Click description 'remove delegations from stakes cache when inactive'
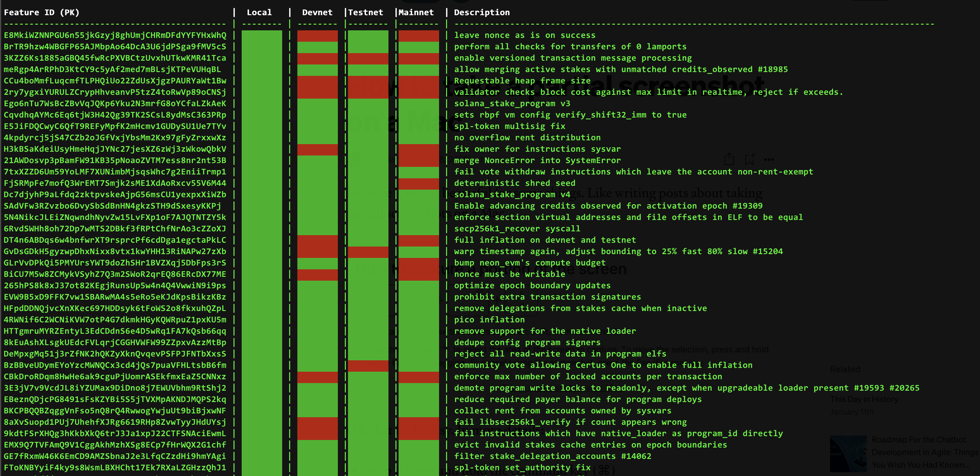 (x=580, y=308)
